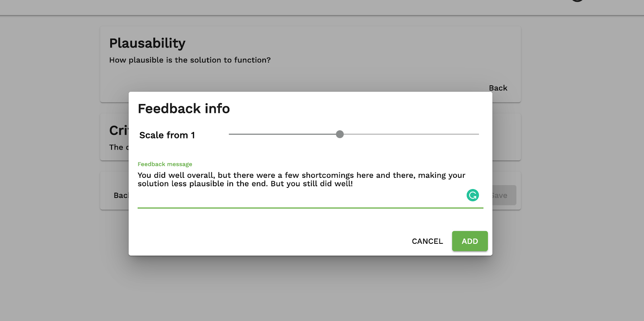The height and width of the screenshot is (321, 644).
Task: Click the Back link in Plausability card
Action: click(x=498, y=88)
